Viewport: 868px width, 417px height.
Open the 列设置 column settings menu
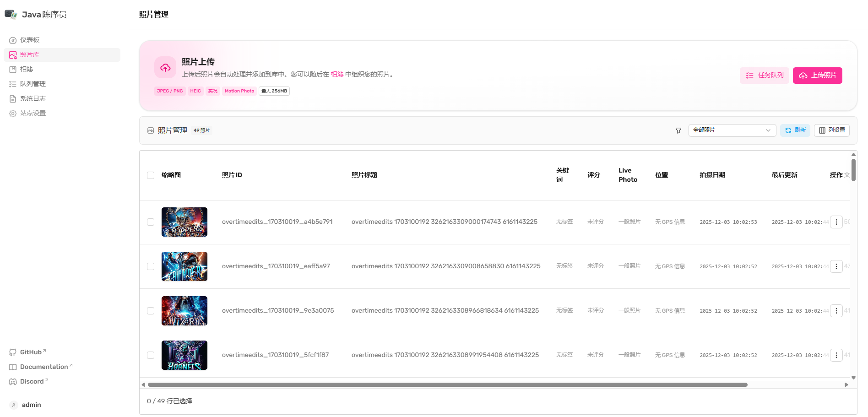coord(831,130)
